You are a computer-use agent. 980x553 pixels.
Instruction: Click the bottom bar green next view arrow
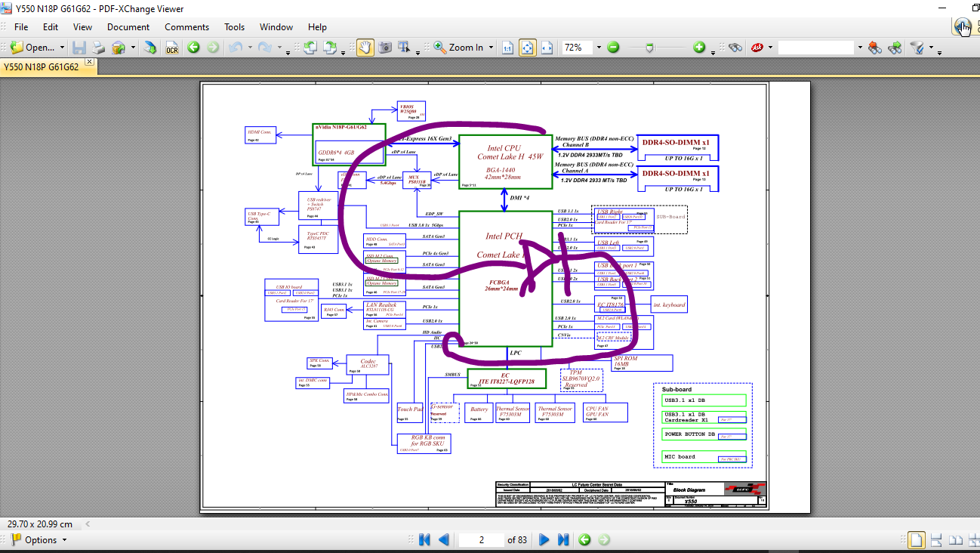click(x=604, y=539)
